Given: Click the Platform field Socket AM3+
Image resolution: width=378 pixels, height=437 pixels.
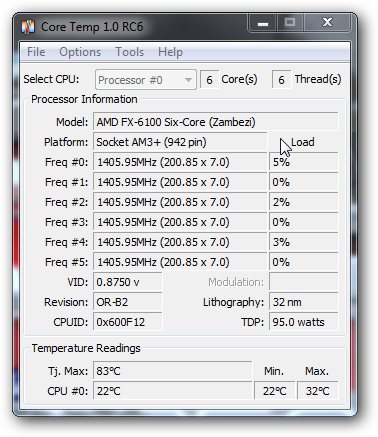Looking at the screenshot, I should (x=180, y=142).
